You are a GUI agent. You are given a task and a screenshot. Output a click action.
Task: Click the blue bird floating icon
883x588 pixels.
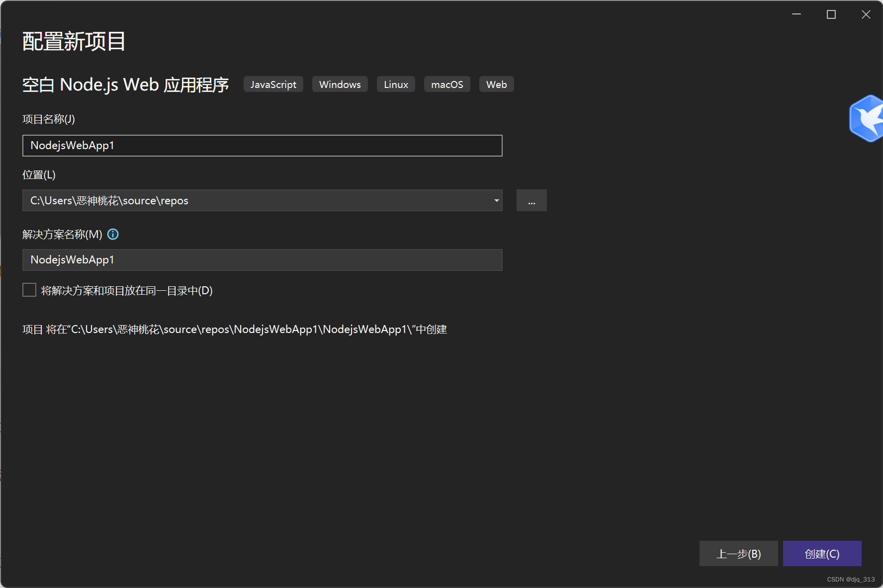pyautogui.click(x=866, y=118)
